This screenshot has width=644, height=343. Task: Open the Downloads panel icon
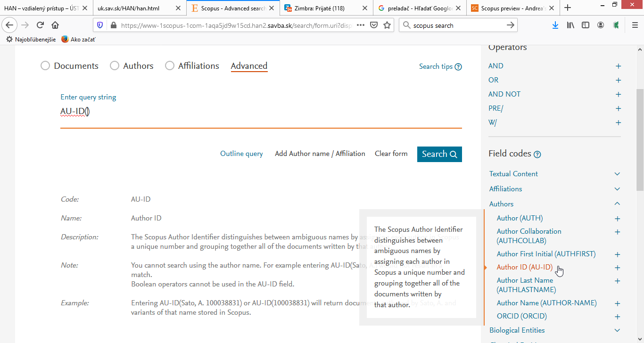click(x=555, y=25)
